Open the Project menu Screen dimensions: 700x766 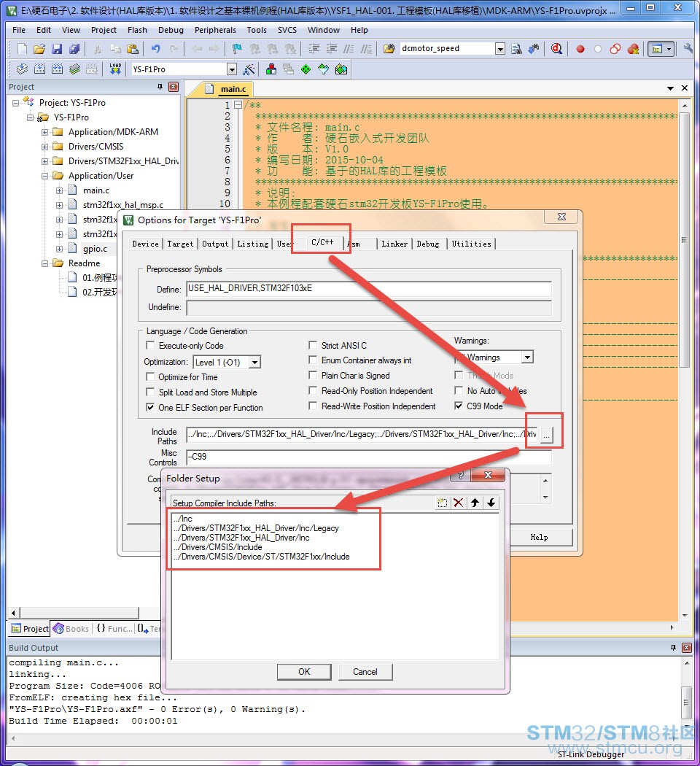(x=104, y=30)
